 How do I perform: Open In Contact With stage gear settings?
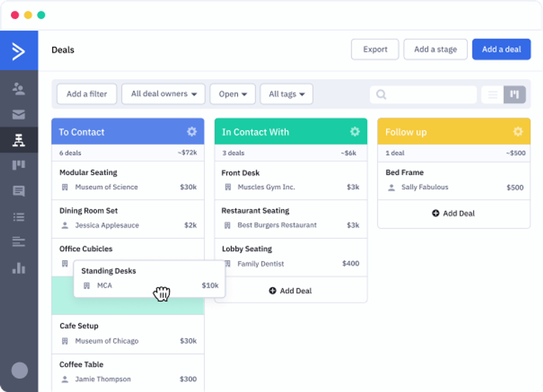click(x=355, y=132)
